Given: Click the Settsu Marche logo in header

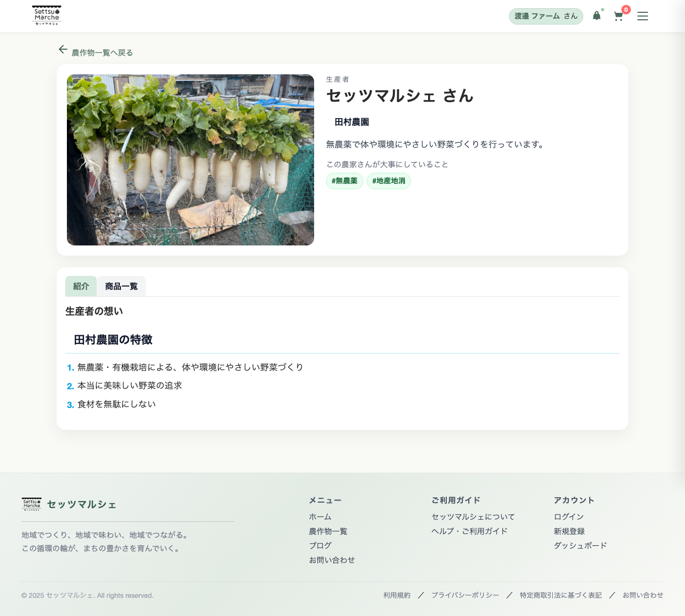Looking at the screenshot, I should 47,16.
